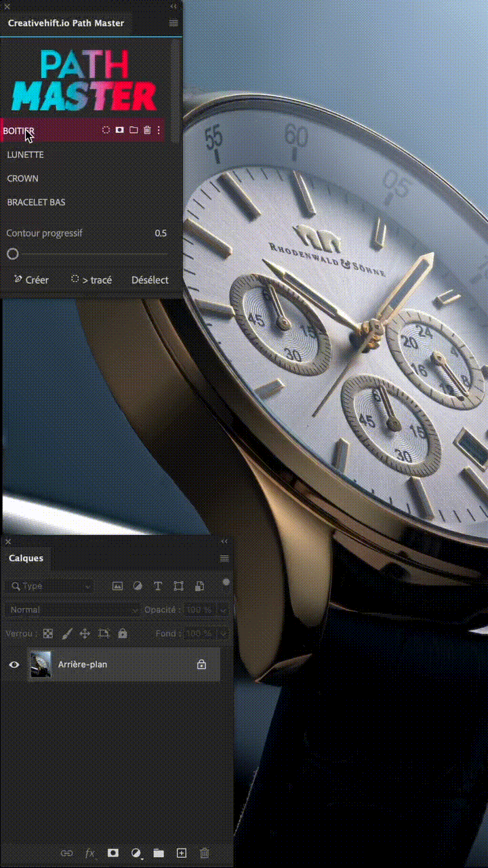Click the Créer button with pen icon

(x=31, y=280)
